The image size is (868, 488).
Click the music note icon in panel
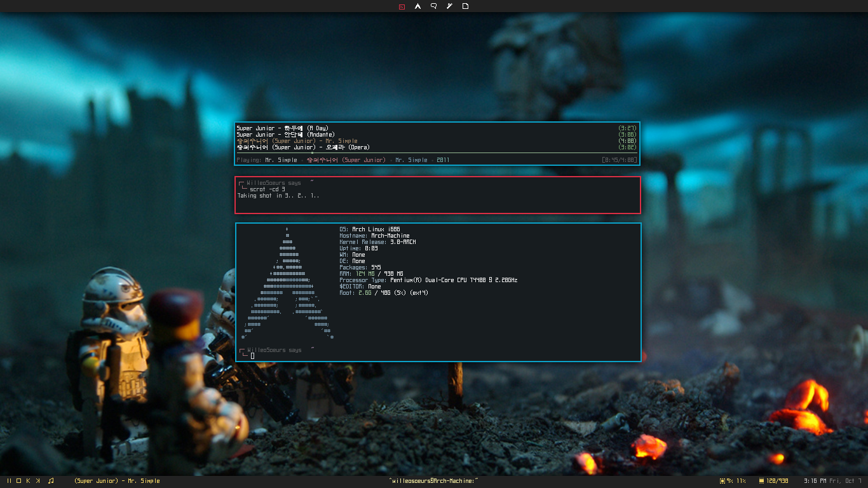(51, 480)
